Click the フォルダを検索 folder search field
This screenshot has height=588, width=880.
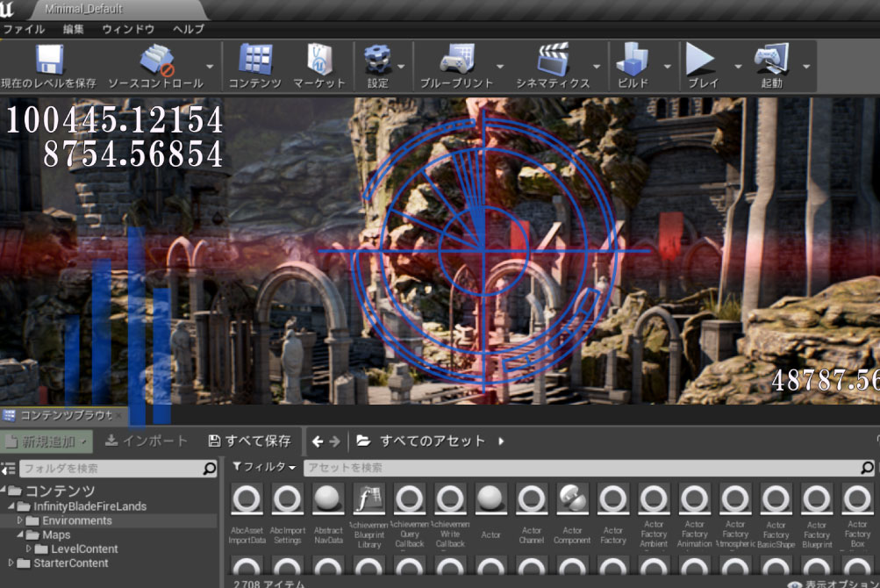pyautogui.click(x=118, y=469)
